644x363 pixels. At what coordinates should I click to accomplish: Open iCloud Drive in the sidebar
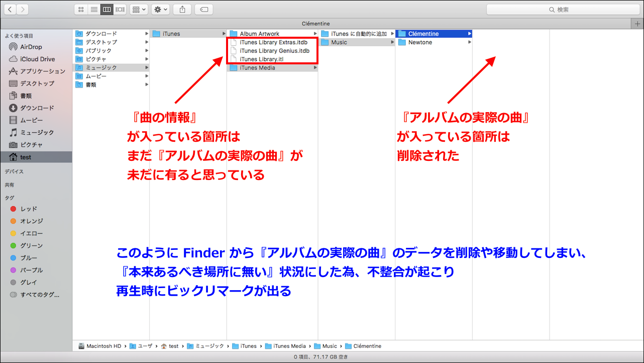point(36,59)
